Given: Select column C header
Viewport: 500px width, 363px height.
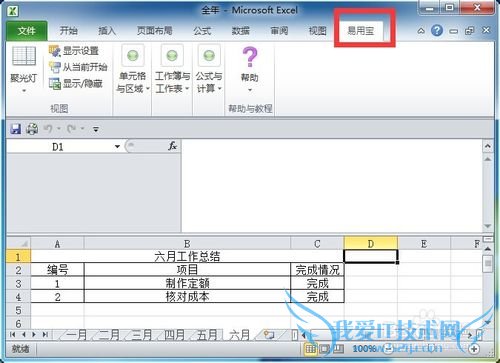Looking at the screenshot, I should coord(317,244).
